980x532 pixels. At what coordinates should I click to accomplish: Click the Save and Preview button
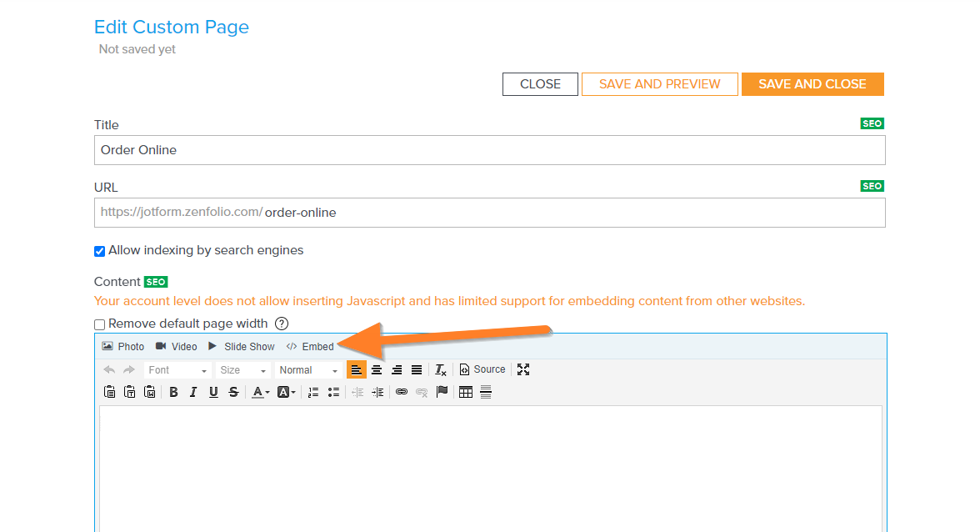tap(659, 84)
